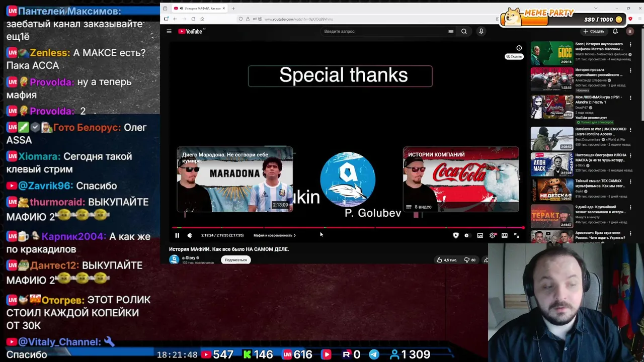Open Russians at War UNCENSORED video
644x362 pixels.
click(552, 138)
